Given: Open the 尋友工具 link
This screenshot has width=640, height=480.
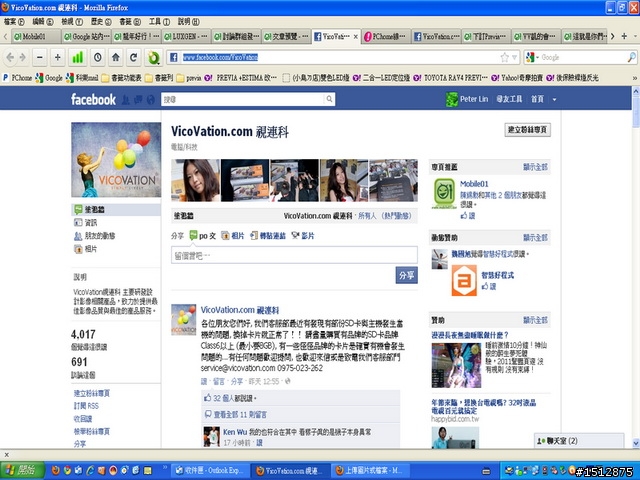Looking at the screenshot, I should click(509, 99).
